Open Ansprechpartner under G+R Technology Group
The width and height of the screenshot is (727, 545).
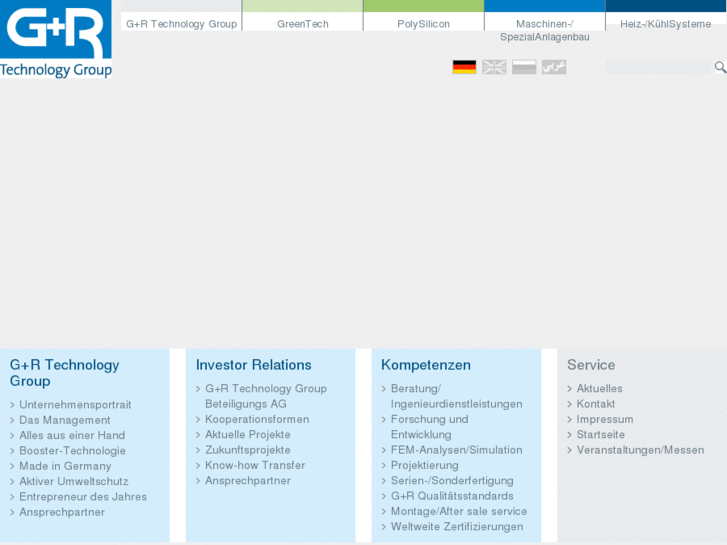pos(62,512)
